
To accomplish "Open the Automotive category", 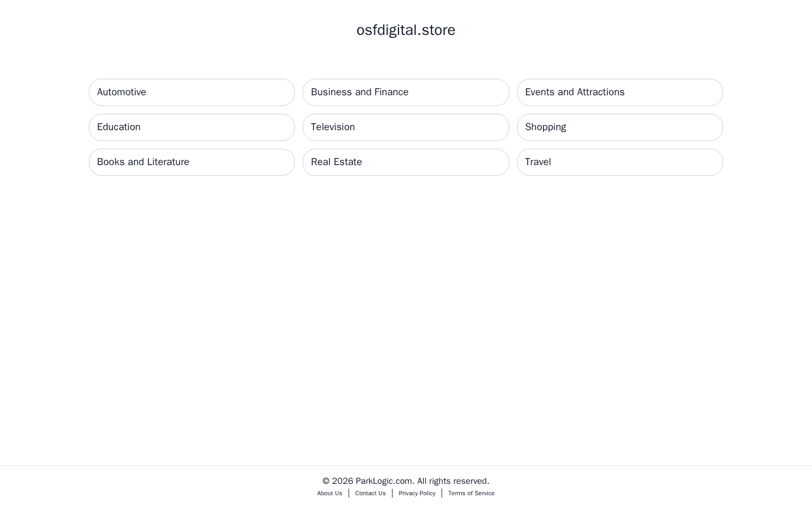I will click(192, 92).
